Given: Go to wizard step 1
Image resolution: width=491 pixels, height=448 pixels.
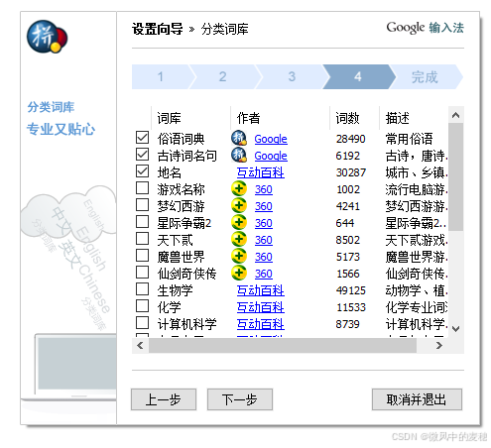Looking at the screenshot, I should (x=161, y=76).
